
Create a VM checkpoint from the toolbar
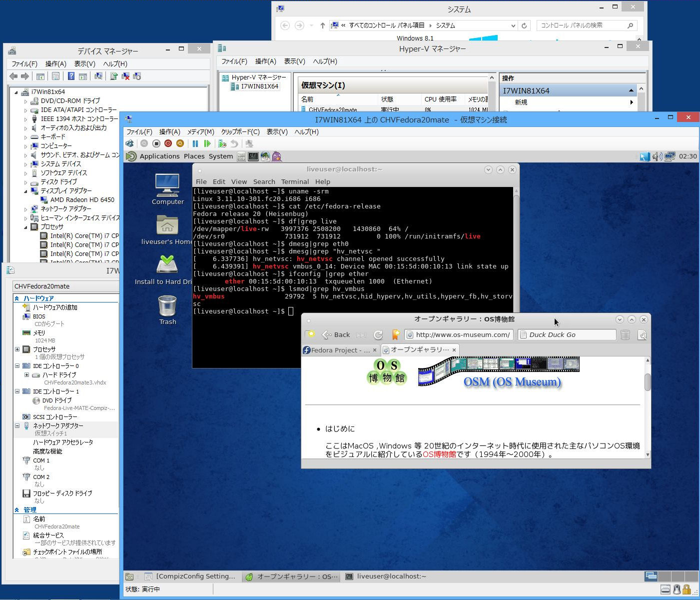click(222, 143)
